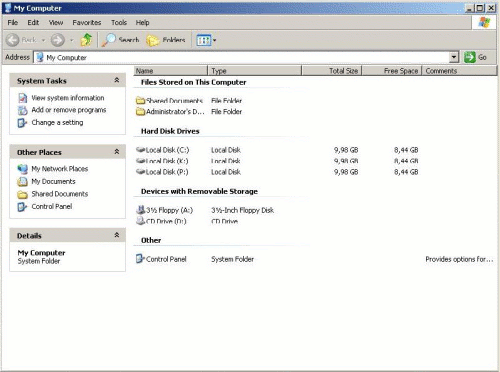500x372 pixels.
Task: Open Back history dropdown arrow
Action: coord(43,40)
